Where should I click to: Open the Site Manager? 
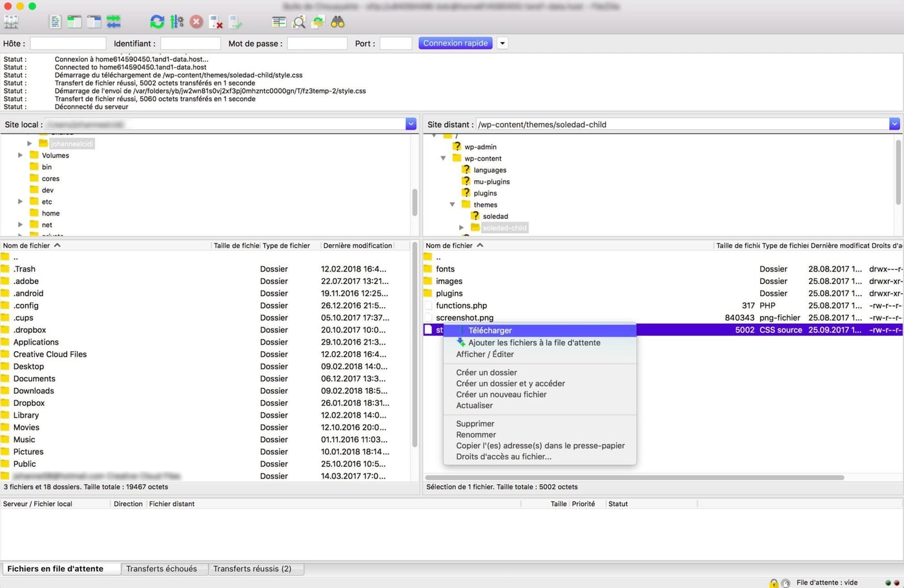[10, 21]
